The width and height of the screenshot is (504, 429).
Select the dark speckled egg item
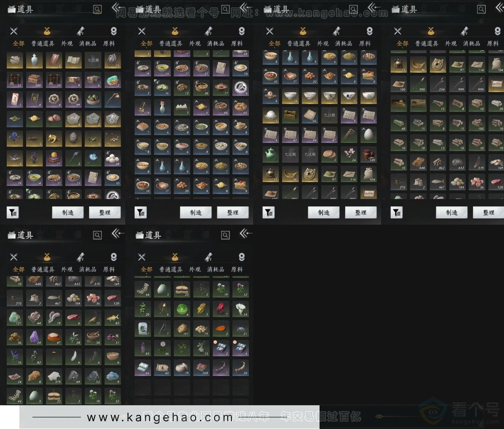click(74, 139)
